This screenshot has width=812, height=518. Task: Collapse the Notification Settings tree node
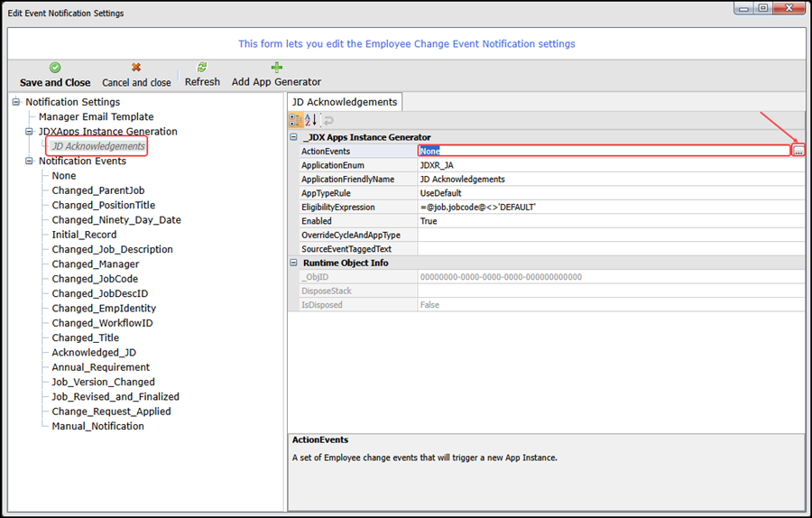[17, 102]
